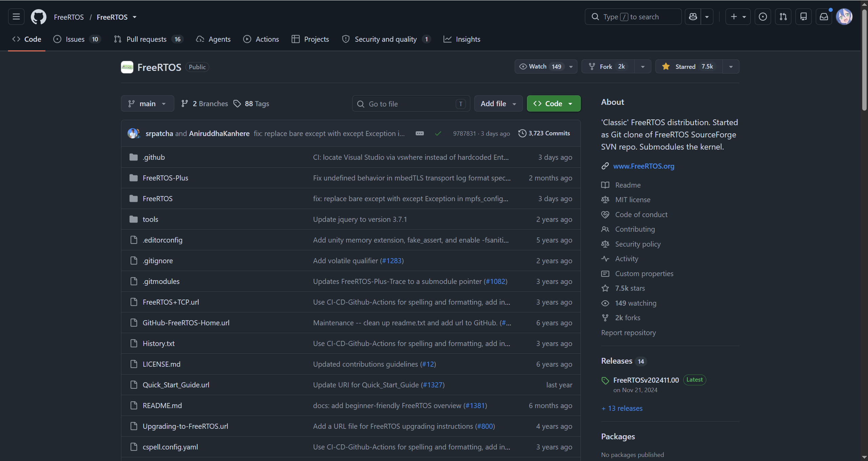Image resolution: width=868 pixels, height=461 pixels.
Task: Expand the commit message ellipsis
Action: click(x=420, y=133)
